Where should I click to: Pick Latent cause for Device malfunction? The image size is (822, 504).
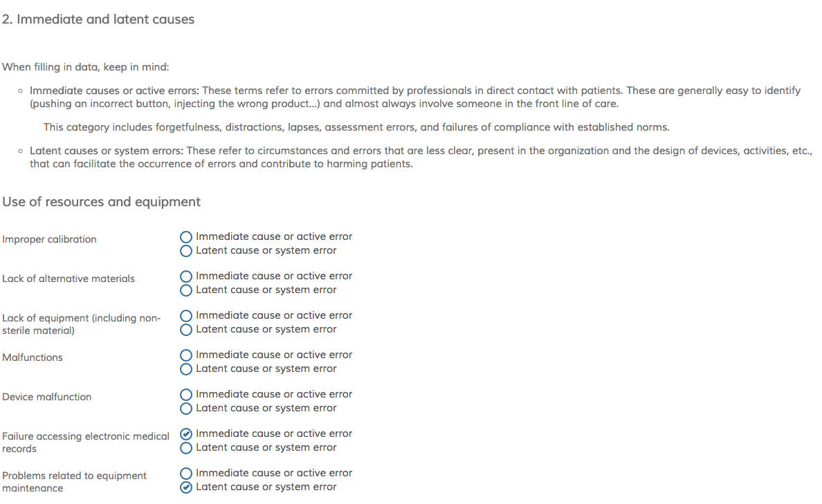click(x=186, y=409)
